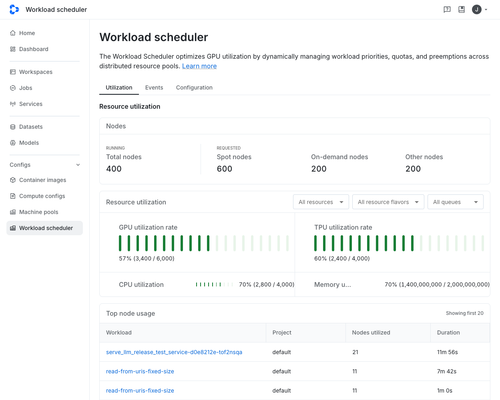The width and height of the screenshot is (500, 400).
Task: Click the On-demand nodes label
Action: point(339,157)
